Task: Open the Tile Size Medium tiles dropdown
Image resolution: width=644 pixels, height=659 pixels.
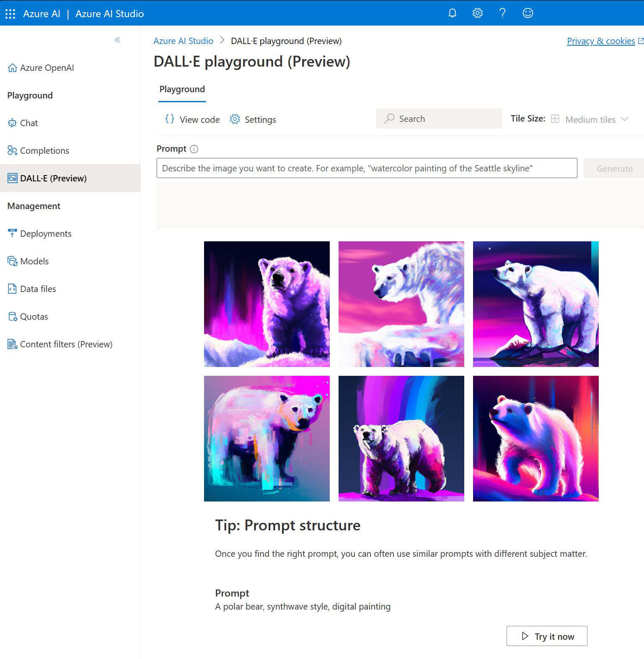Action: (x=591, y=119)
